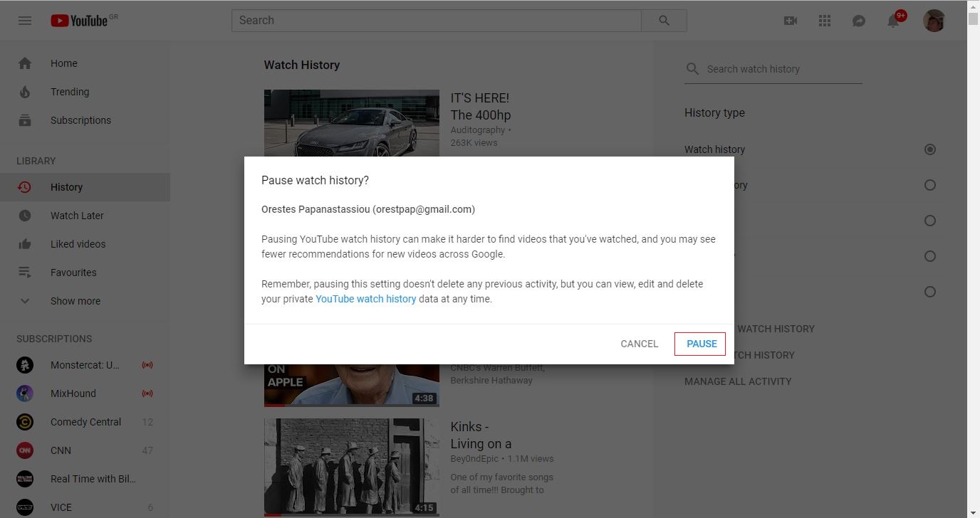Click the magnifier search button in top bar
The width and height of the screenshot is (980, 518).
(x=664, y=21)
